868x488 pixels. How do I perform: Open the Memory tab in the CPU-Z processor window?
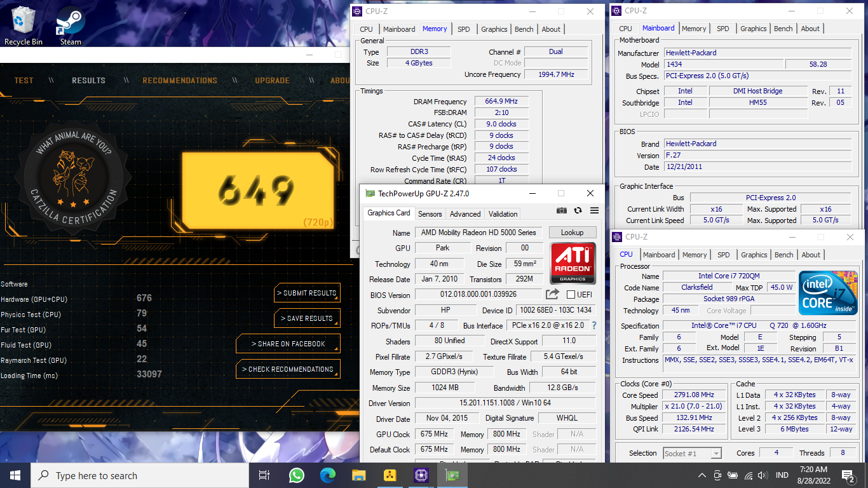(695, 255)
